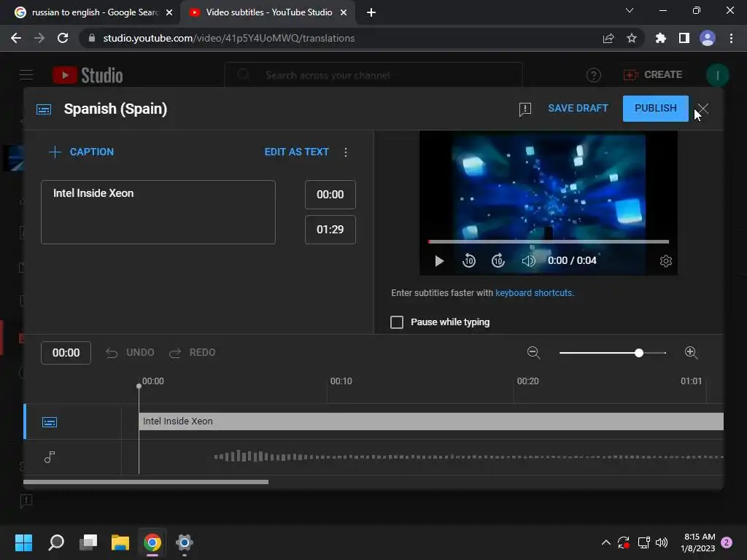
Task: Click the address bar URL
Action: click(228, 38)
